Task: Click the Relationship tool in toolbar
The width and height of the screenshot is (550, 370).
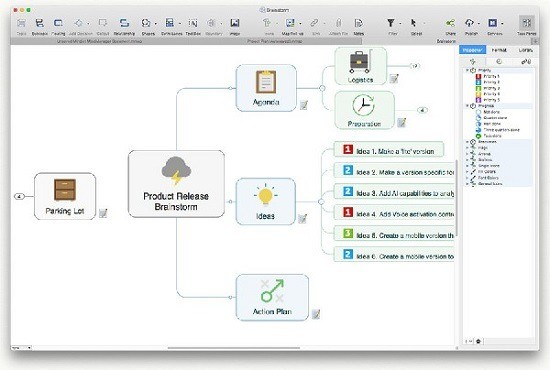Action: click(124, 26)
